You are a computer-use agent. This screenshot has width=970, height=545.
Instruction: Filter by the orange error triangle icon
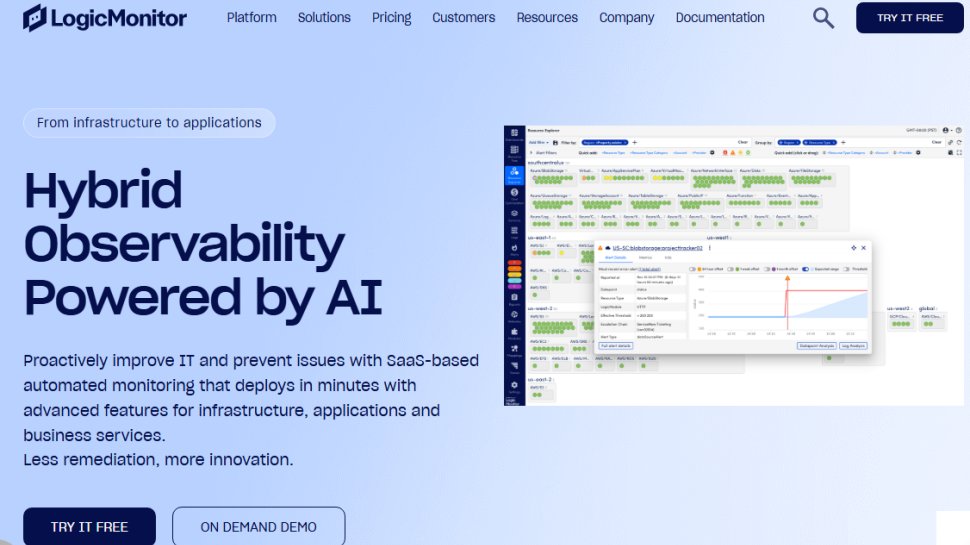732,153
